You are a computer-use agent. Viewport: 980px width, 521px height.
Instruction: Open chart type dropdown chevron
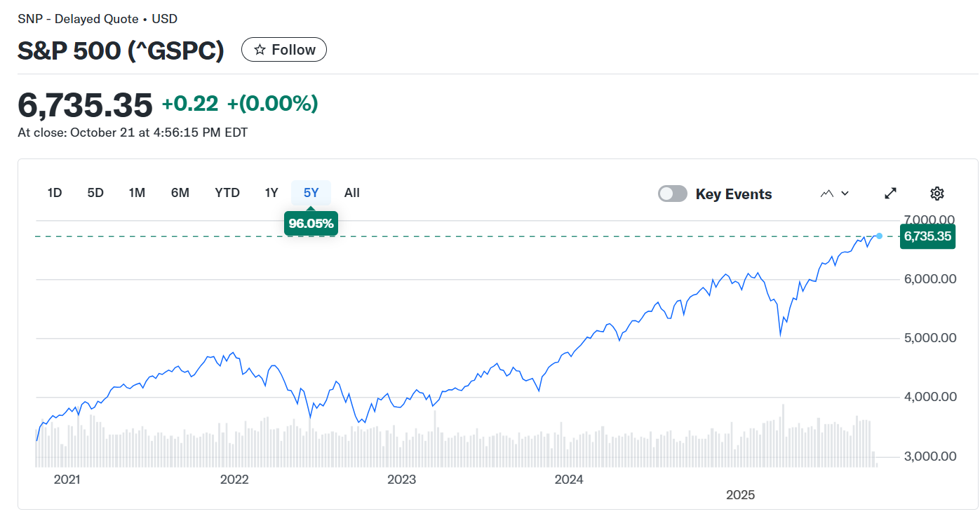(845, 194)
